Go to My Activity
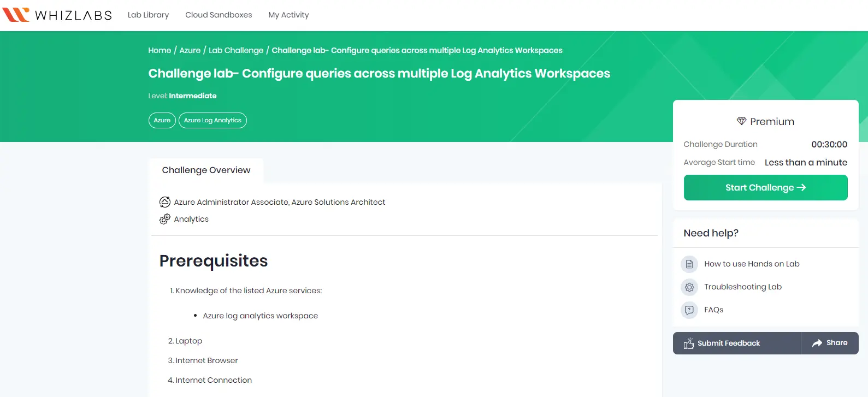 288,15
